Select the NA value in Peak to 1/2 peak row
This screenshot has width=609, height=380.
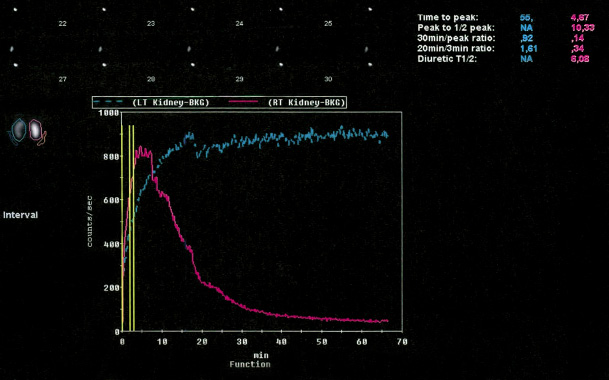(x=527, y=28)
